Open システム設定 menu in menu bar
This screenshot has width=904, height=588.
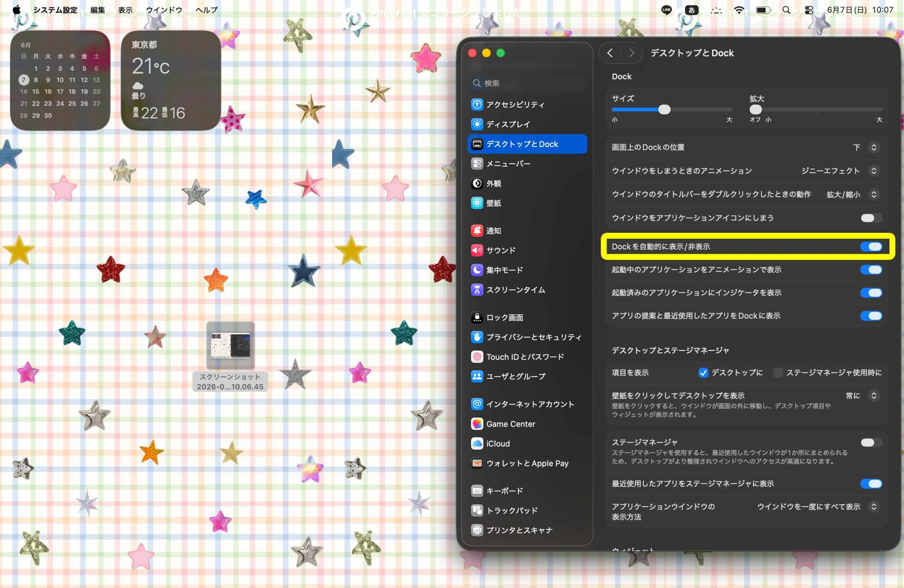click(55, 10)
